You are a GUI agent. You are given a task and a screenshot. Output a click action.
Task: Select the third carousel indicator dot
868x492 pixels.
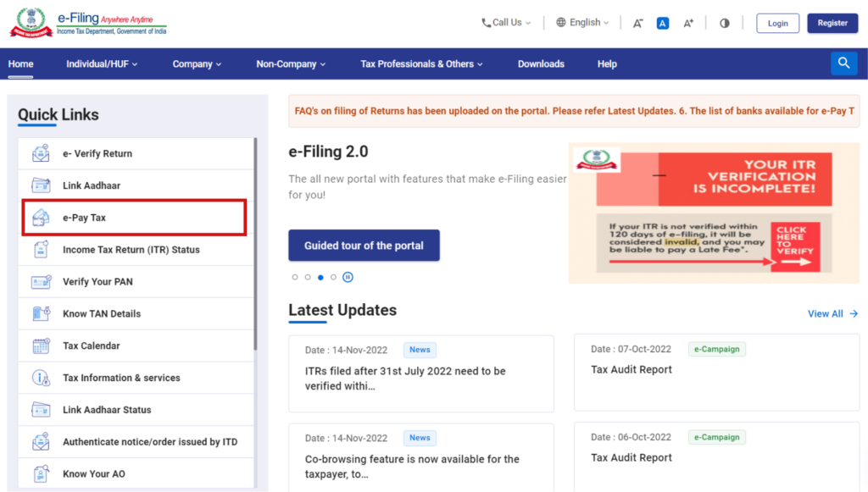(320, 277)
